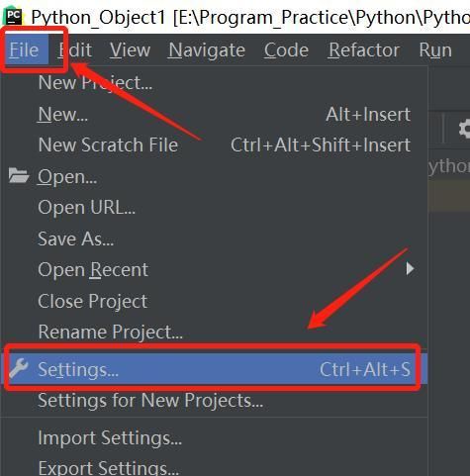470x476 pixels.
Task: Open the Run menu
Action: (435, 50)
